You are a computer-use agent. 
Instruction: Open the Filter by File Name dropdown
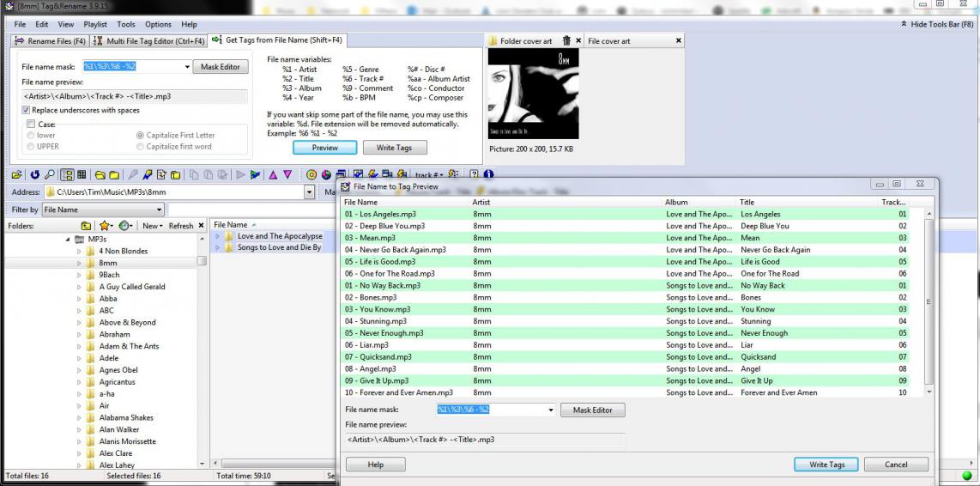click(159, 210)
